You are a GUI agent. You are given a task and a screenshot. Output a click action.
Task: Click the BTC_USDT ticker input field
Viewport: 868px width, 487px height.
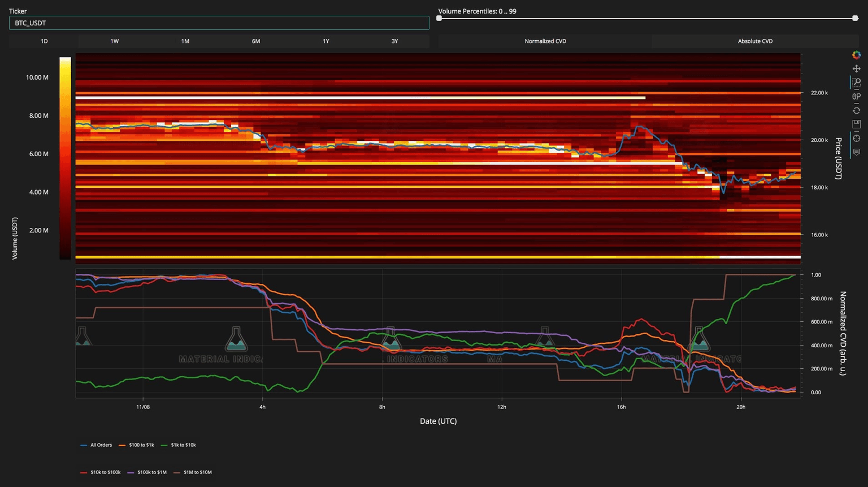(x=219, y=23)
